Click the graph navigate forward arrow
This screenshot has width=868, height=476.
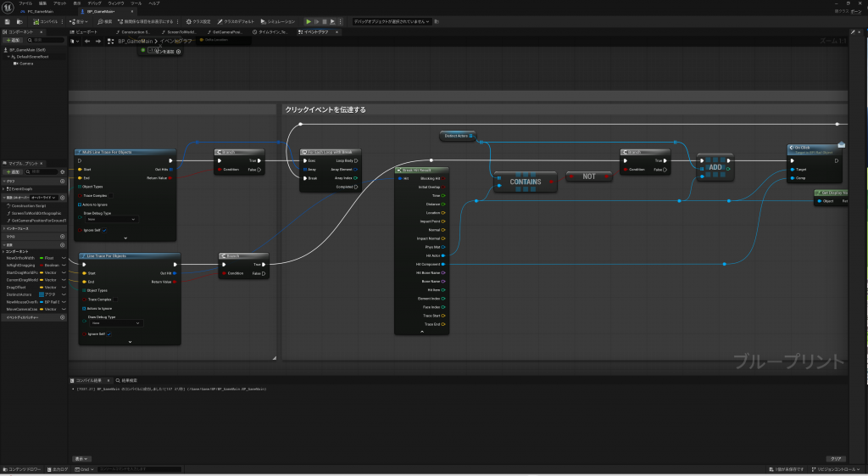pos(98,41)
